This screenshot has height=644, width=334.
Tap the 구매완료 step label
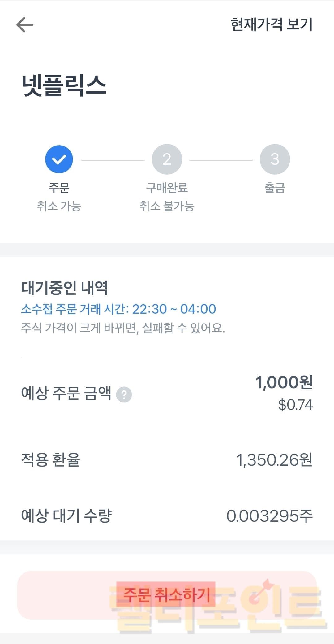pos(167,188)
